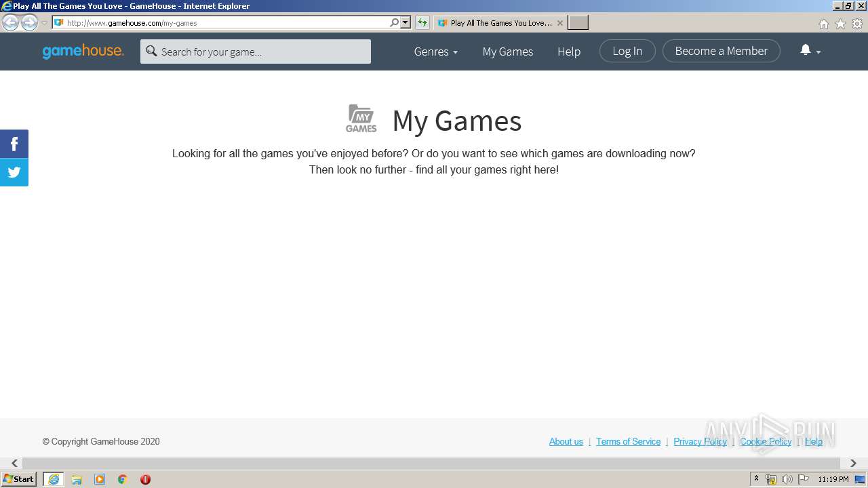This screenshot has height=488, width=868.
Task: Click the horizontal scrollbar right arrow
Action: tap(853, 463)
